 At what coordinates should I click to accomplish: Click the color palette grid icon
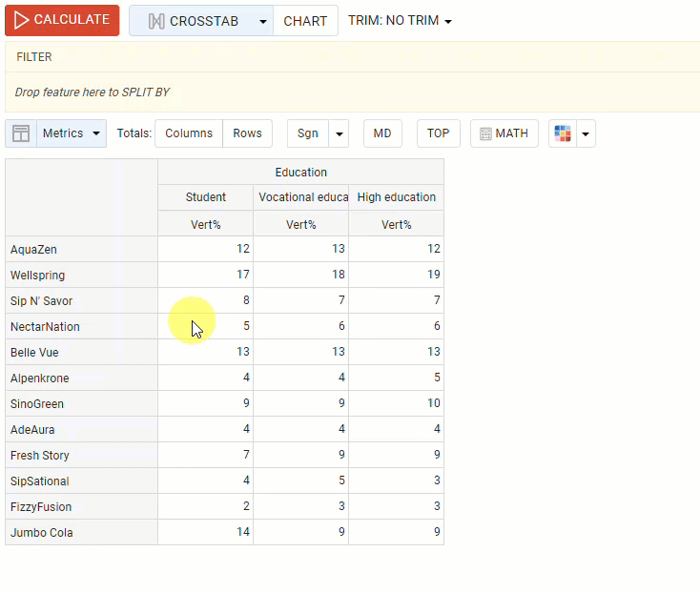[563, 133]
